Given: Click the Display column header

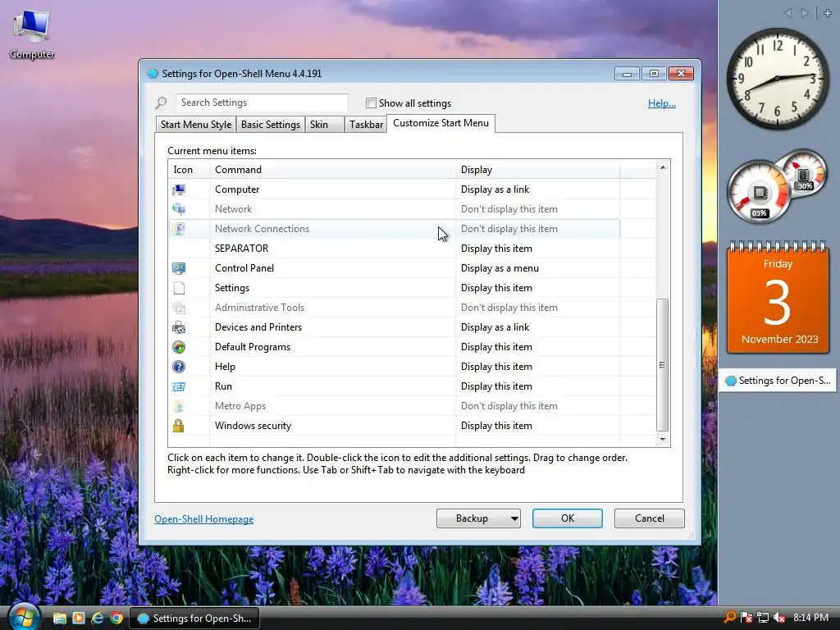Looking at the screenshot, I should [x=537, y=170].
